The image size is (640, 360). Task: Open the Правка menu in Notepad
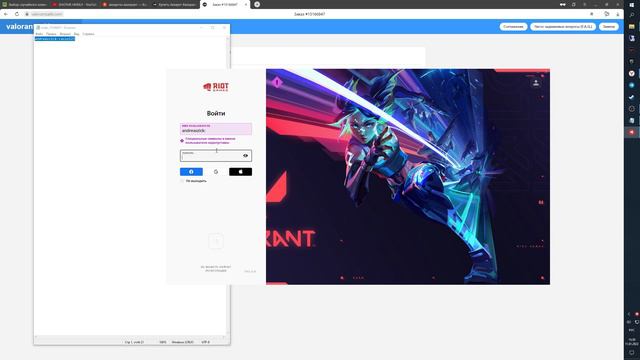click(x=51, y=34)
